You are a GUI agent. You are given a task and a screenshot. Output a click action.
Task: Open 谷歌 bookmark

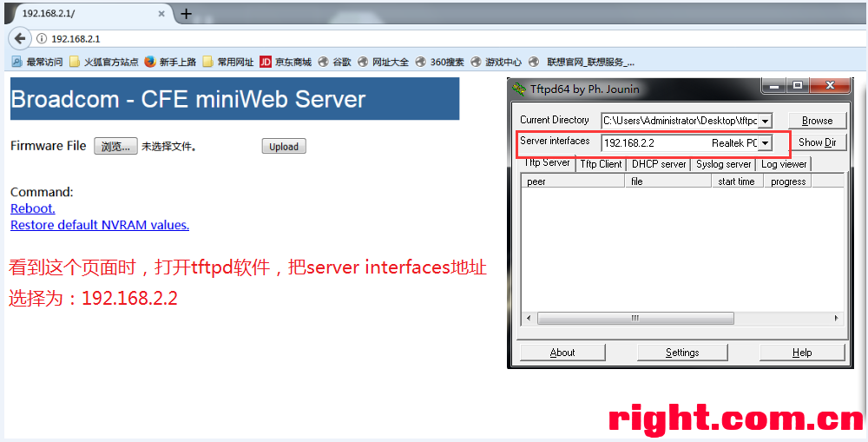coord(335,62)
